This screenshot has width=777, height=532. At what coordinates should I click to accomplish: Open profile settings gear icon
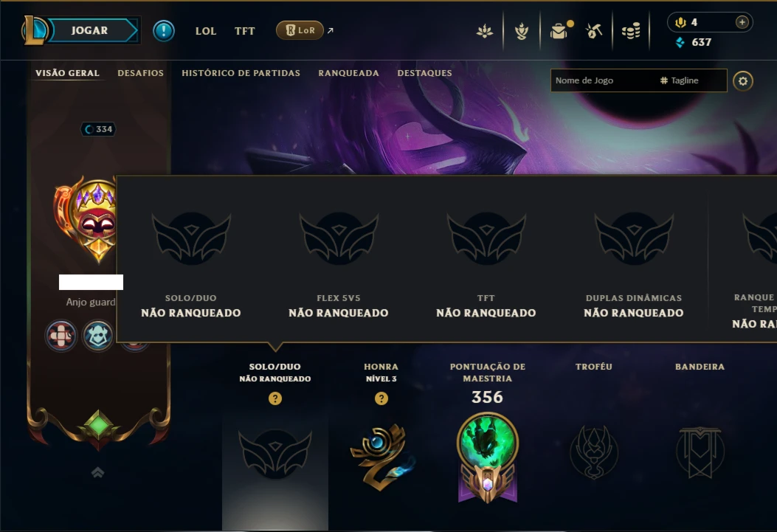click(743, 80)
